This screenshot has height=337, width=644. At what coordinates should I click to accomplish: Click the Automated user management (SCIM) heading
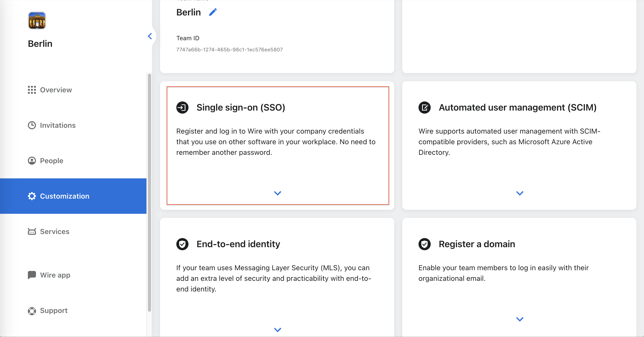(x=518, y=108)
